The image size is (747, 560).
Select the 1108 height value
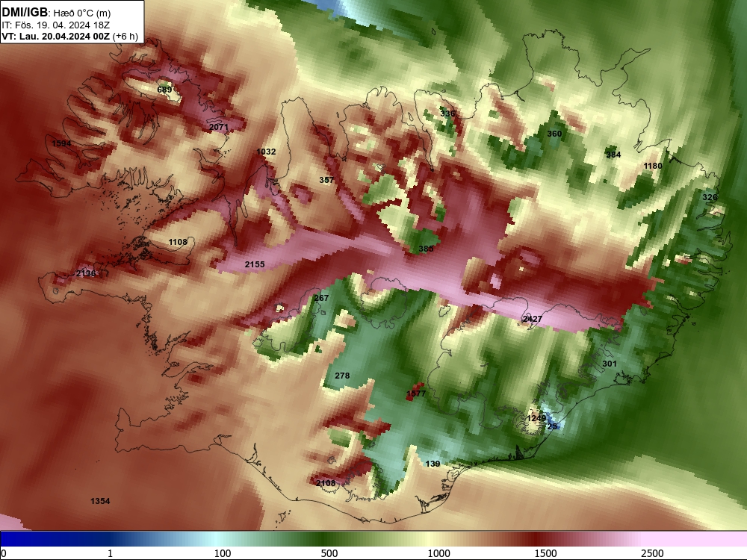click(178, 242)
